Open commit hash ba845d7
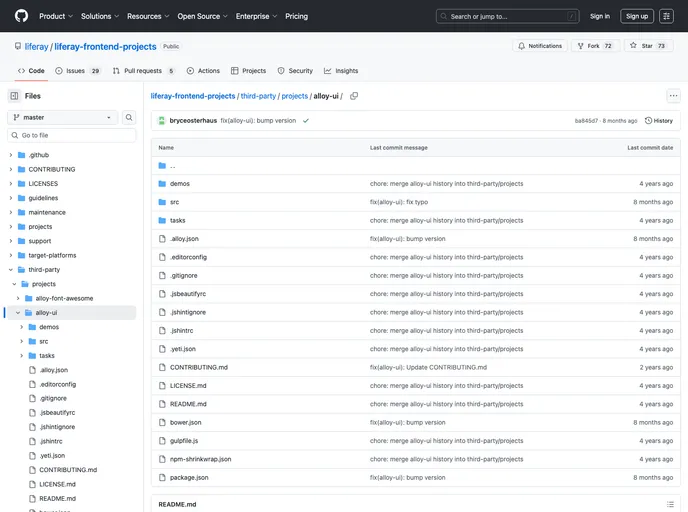The height and width of the screenshot is (512, 688). click(x=586, y=121)
